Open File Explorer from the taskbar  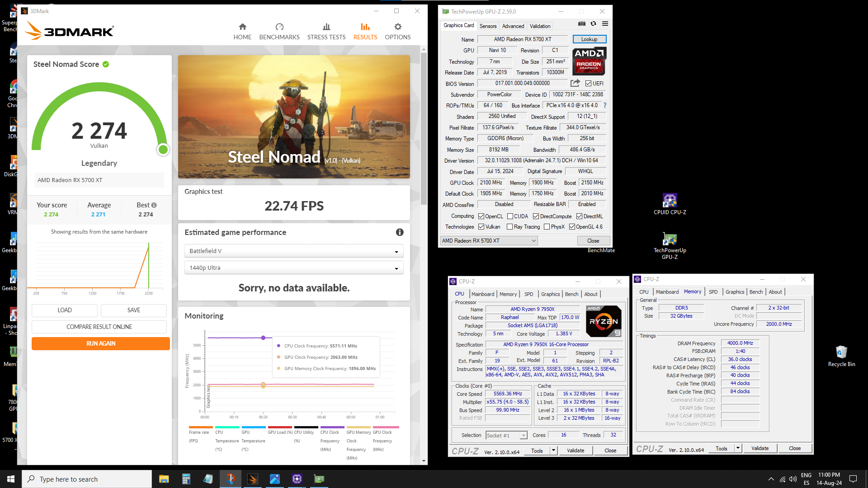(164, 479)
